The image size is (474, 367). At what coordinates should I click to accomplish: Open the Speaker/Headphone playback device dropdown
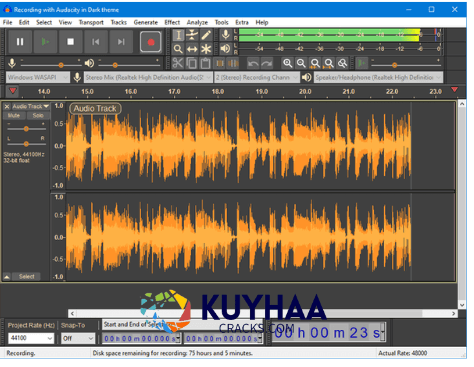click(x=379, y=77)
